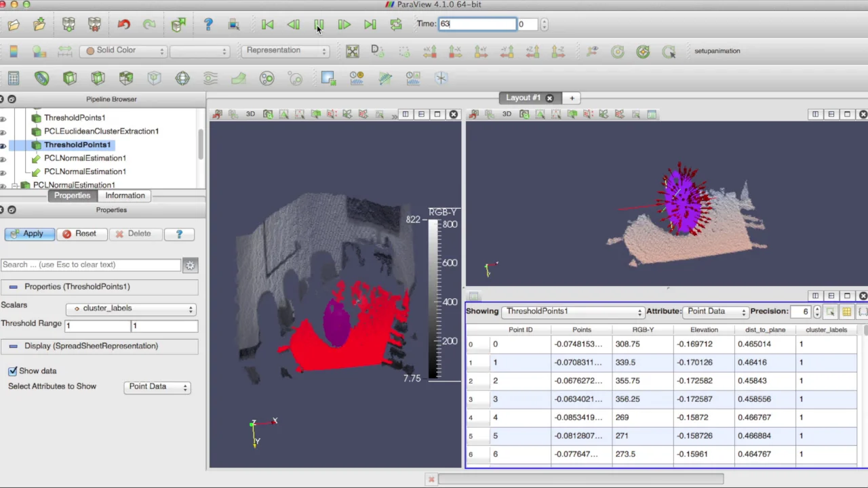Open the cluster_labels Scalars dropdown
The image size is (868, 488).
point(132,308)
